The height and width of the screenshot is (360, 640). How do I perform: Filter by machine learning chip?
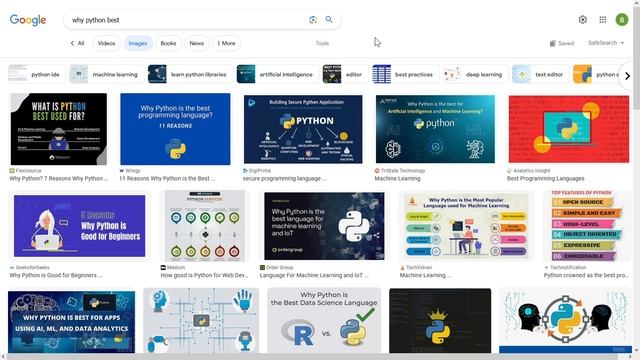point(107,74)
